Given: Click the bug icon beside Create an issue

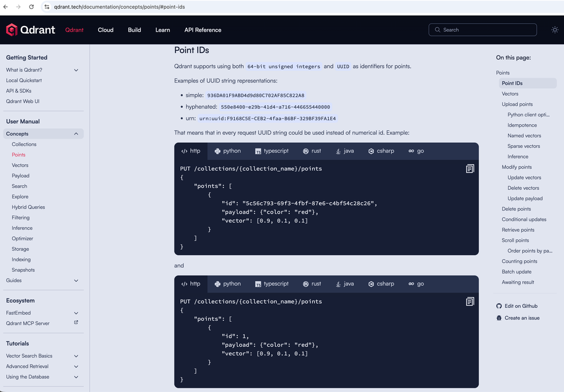Looking at the screenshot, I should (499, 318).
